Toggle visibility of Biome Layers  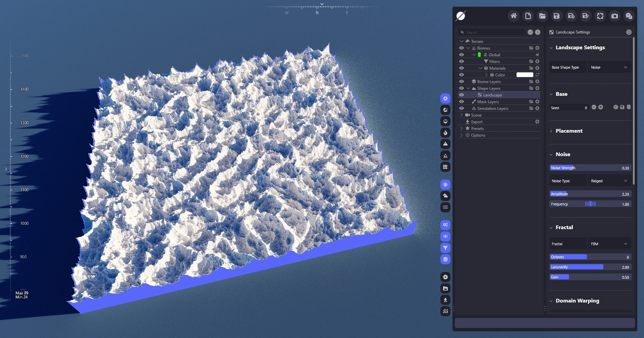462,82
